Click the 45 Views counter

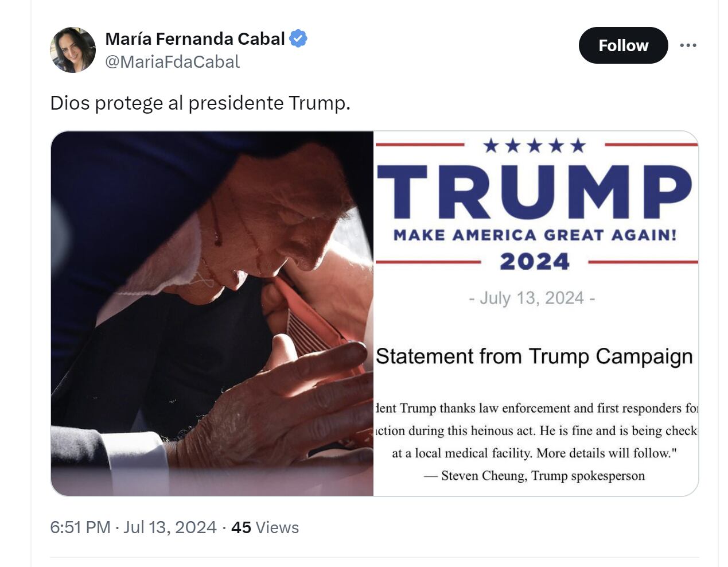pyautogui.click(x=265, y=527)
